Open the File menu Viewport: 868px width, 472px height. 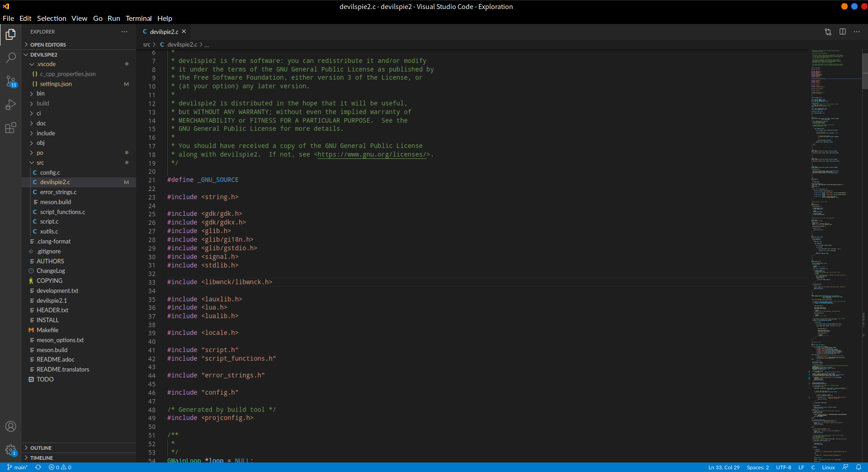point(8,19)
